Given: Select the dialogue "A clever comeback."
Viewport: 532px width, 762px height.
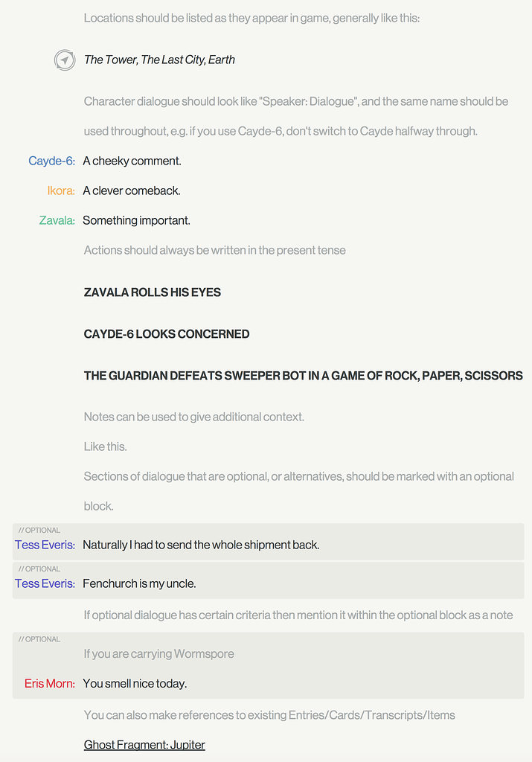Looking at the screenshot, I should coord(132,190).
